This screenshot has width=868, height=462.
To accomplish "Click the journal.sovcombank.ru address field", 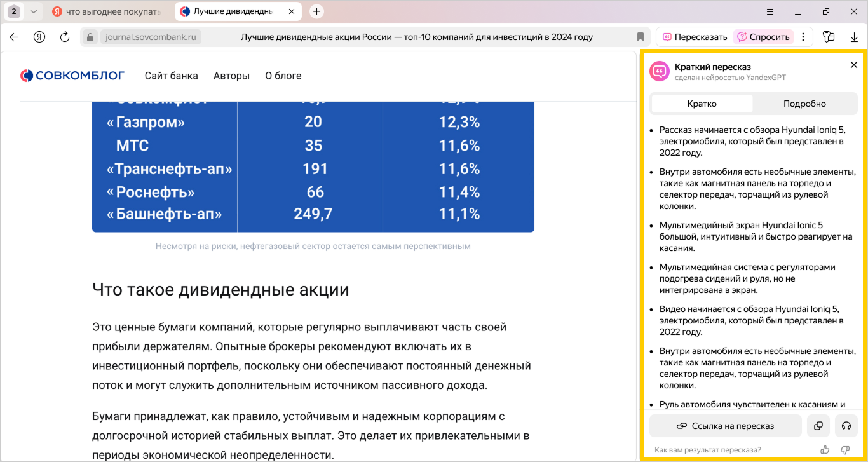I will tap(151, 37).
